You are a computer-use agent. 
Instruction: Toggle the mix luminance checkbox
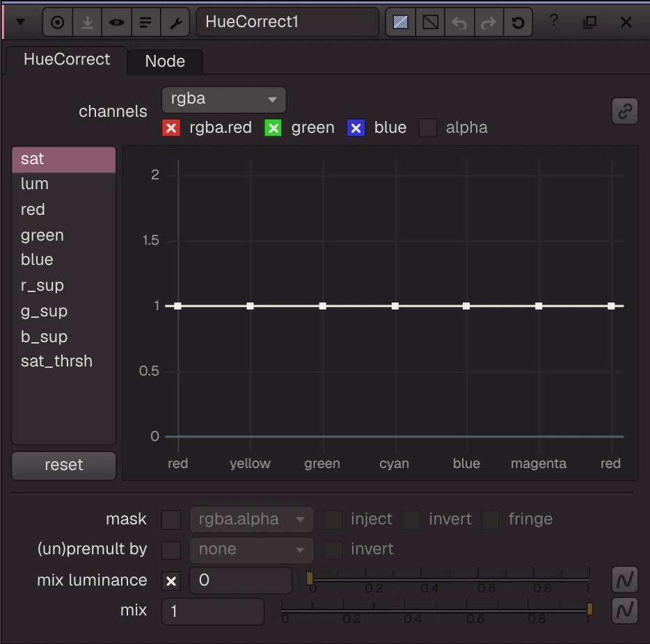tap(171, 581)
